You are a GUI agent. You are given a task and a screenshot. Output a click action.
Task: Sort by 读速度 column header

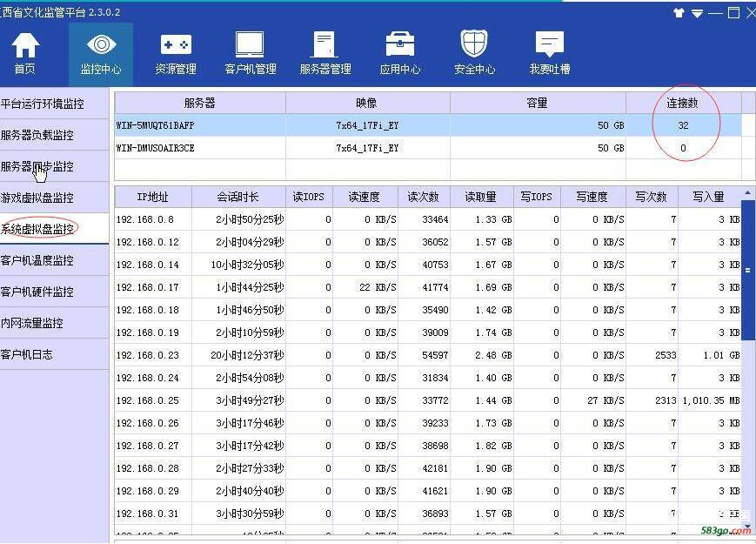pyautogui.click(x=365, y=197)
